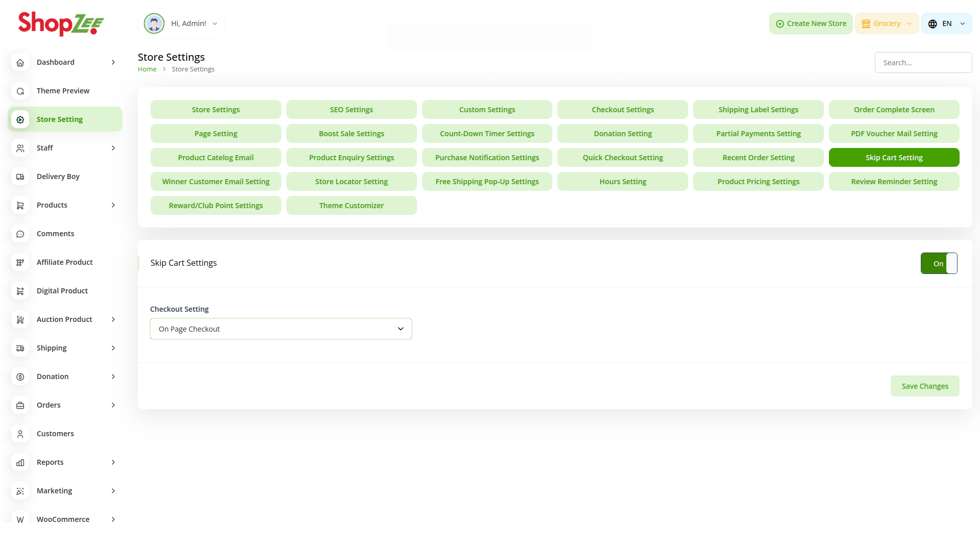Expand the Reports sidebar submenu
The width and height of the screenshot is (980, 551).
click(x=113, y=462)
